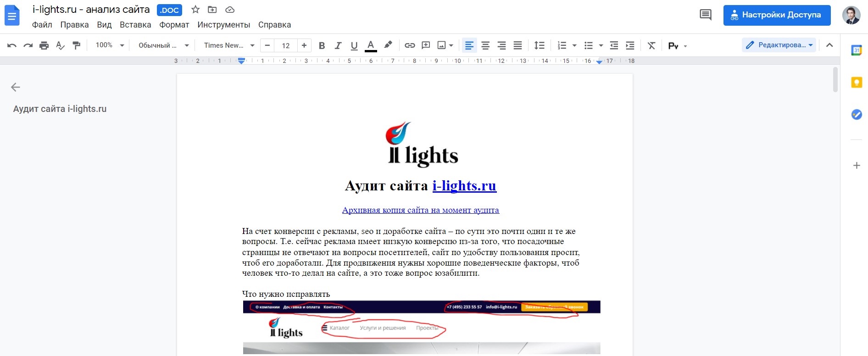
Task: Open the zoom 100% dropdown
Action: pyautogui.click(x=110, y=45)
